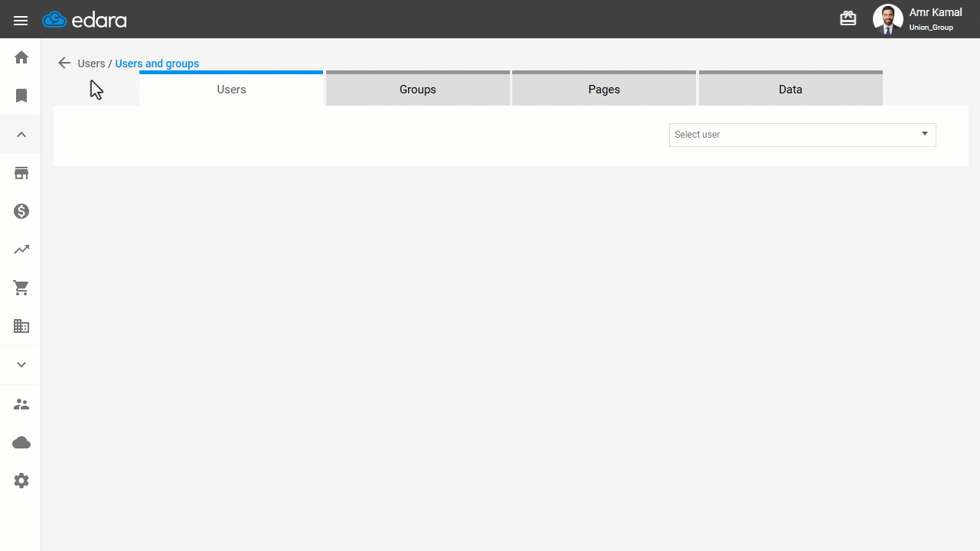Click the Users breadcrumb link
Screen dimensions: 980x551
point(91,64)
